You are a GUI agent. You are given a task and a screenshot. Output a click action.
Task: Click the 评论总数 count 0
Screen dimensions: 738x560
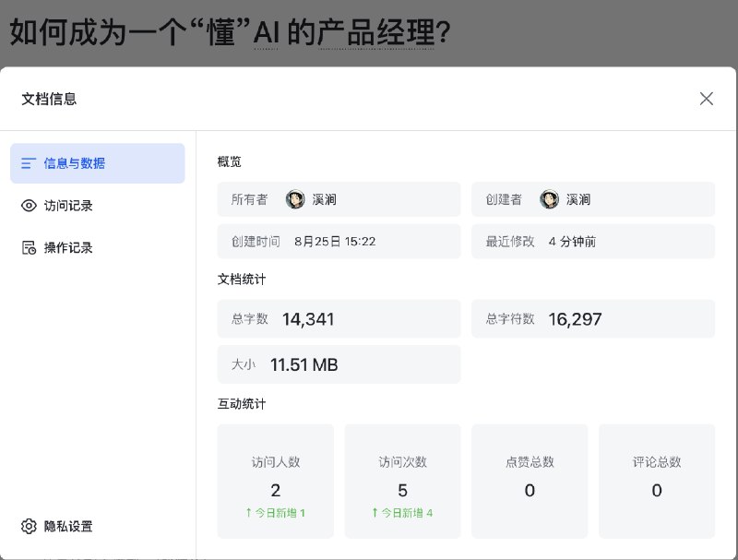(x=657, y=491)
